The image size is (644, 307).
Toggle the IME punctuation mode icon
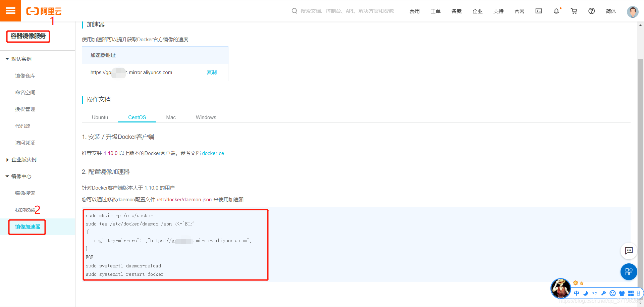point(595,293)
